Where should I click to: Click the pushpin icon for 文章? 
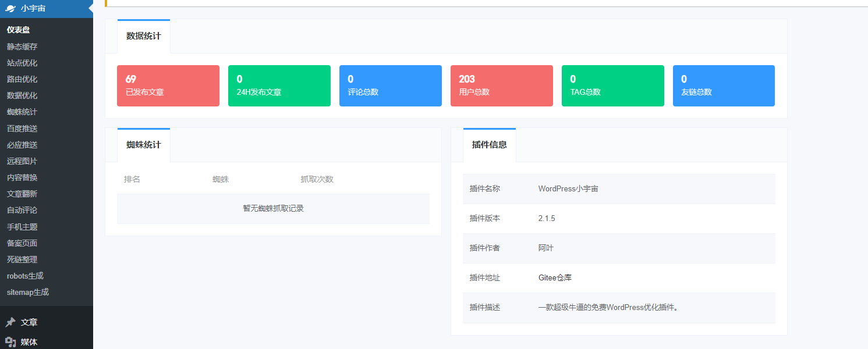click(x=10, y=322)
